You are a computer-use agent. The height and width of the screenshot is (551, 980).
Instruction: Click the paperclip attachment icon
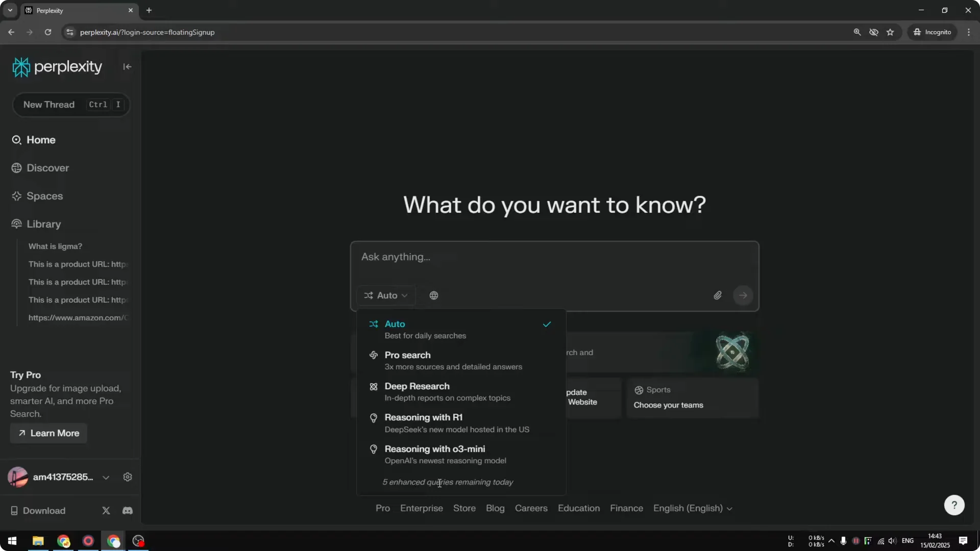(x=718, y=295)
